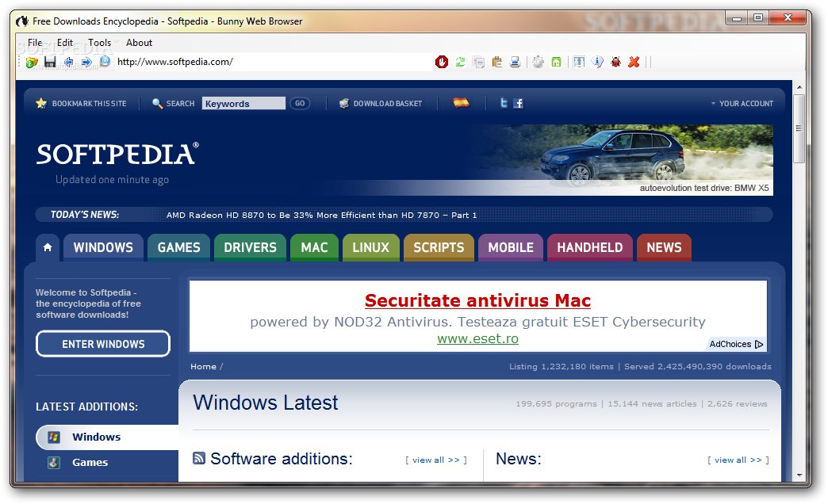Image resolution: width=828 pixels, height=504 pixels.
Task: Open Softpedia Twitter icon
Action: pos(504,104)
